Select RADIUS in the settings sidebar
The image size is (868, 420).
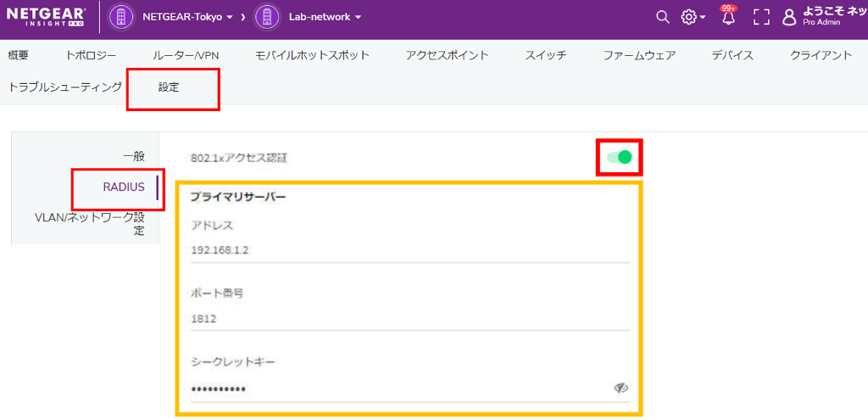[x=124, y=187]
